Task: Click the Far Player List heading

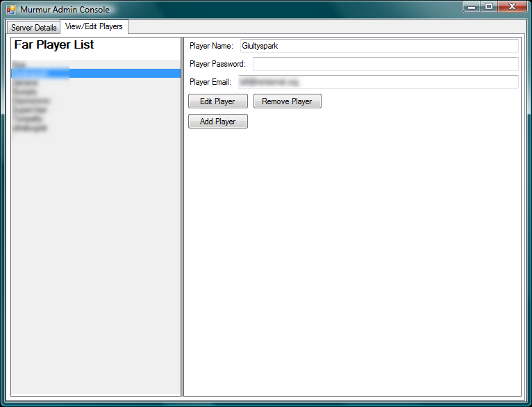Action: pos(54,44)
